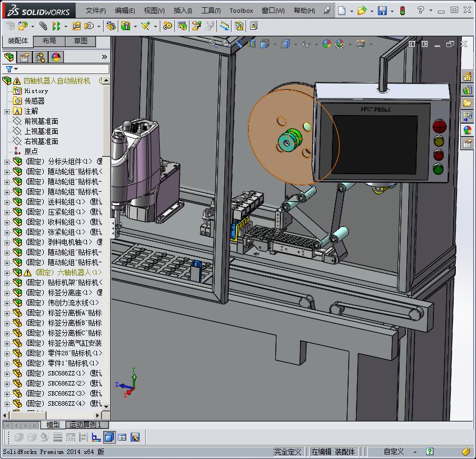
Task: Open the Design Library icon in task pane
Action: pos(468,90)
